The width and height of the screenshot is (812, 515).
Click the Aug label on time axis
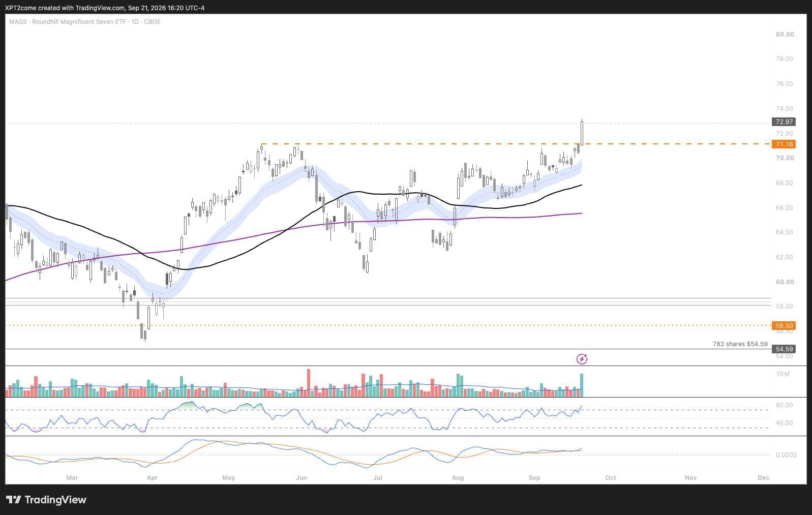pos(458,478)
